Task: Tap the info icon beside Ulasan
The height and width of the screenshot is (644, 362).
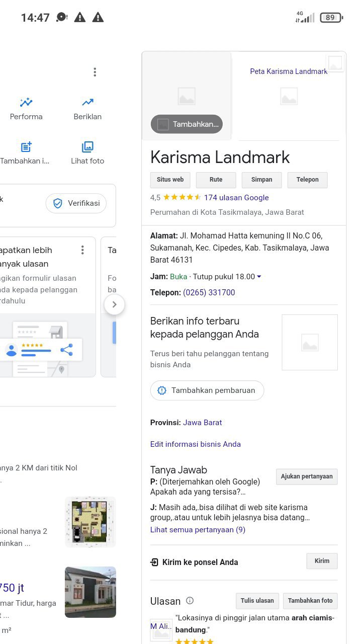Action: pyautogui.click(x=190, y=600)
